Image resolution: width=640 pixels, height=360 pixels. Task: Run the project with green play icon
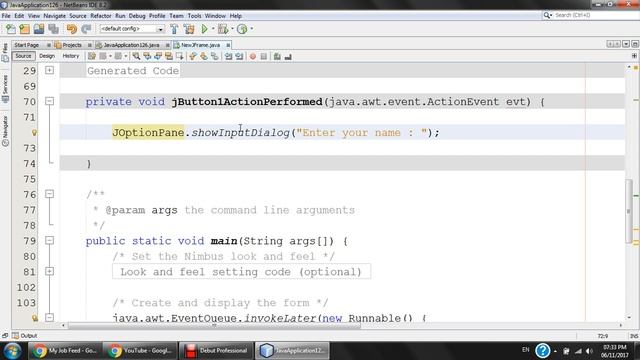click(204, 29)
